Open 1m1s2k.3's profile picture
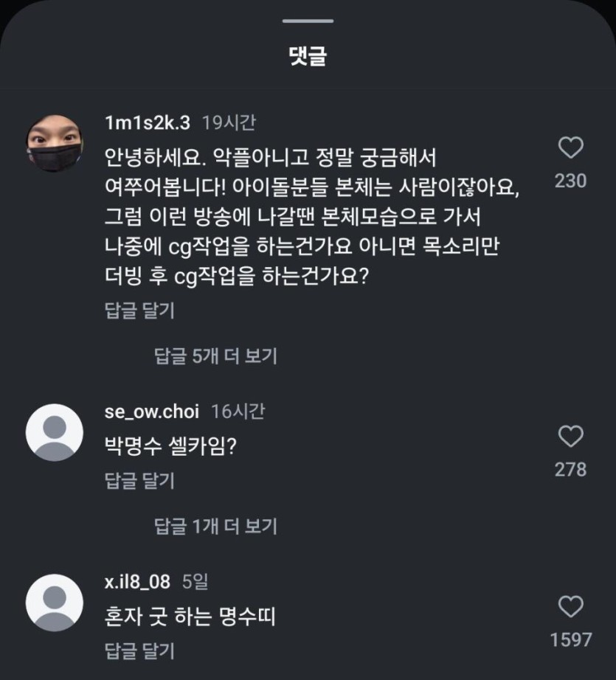 tap(54, 144)
